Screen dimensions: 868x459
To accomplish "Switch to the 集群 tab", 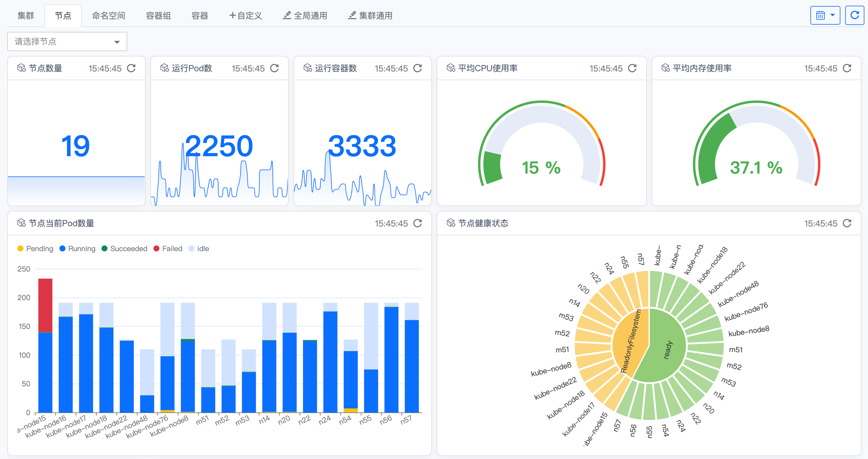I will [x=26, y=16].
